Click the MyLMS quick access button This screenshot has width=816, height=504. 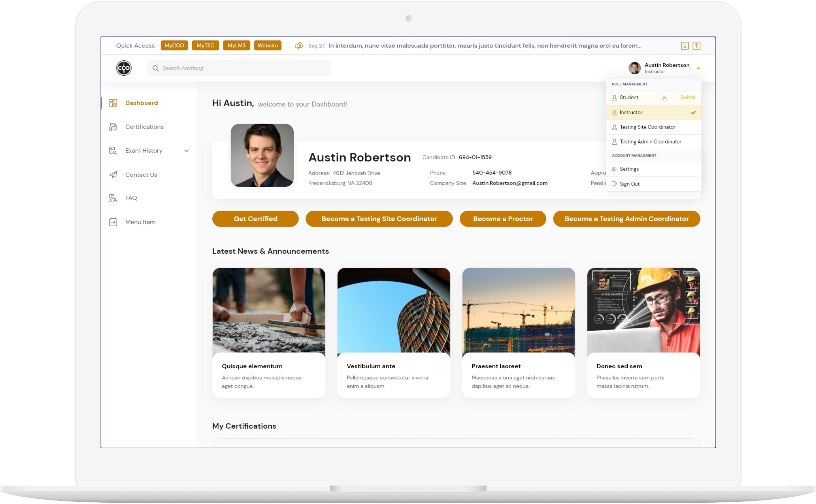point(236,45)
